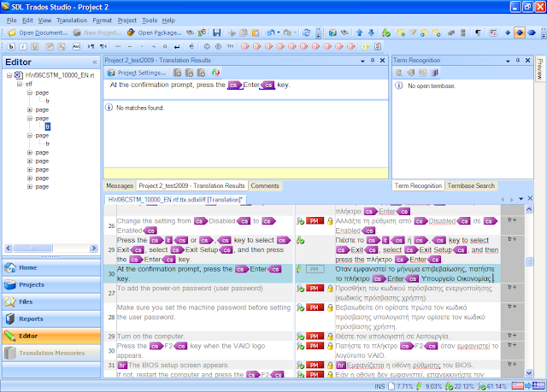The image size is (547, 392).
Task: Insert copyright symbol from toolbar
Action: pyautogui.click(x=207, y=46)
